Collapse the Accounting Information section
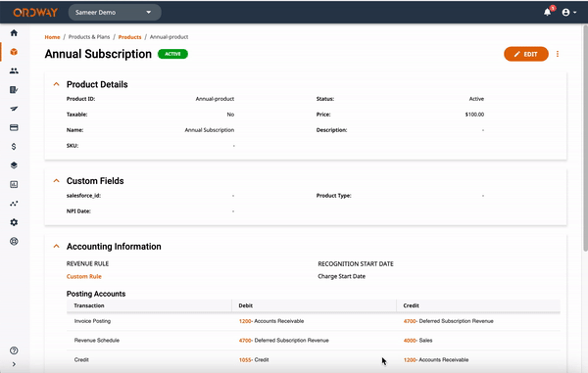The height and width of the screenshot is (373, 588). coord(56,246)
